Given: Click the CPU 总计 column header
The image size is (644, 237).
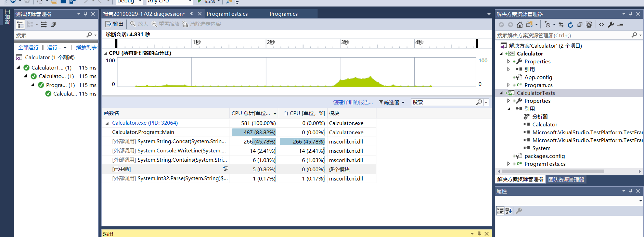Looking at the screenshot, I should click(254, 113).
